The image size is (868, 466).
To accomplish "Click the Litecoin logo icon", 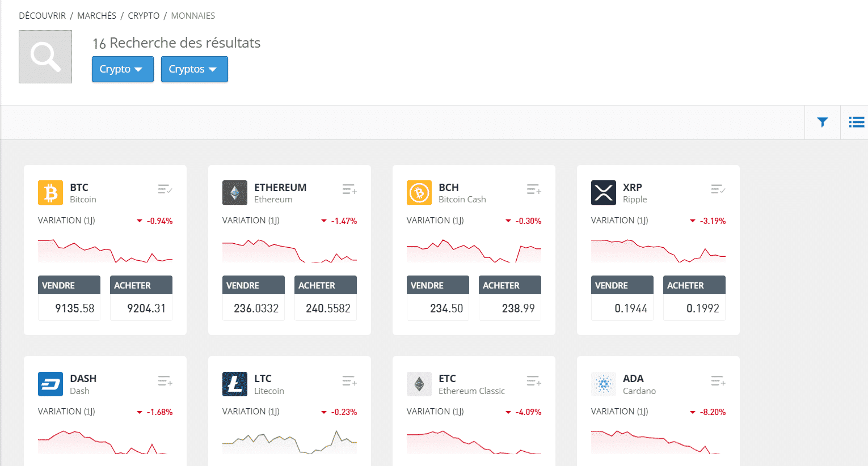I will (235, 384).
